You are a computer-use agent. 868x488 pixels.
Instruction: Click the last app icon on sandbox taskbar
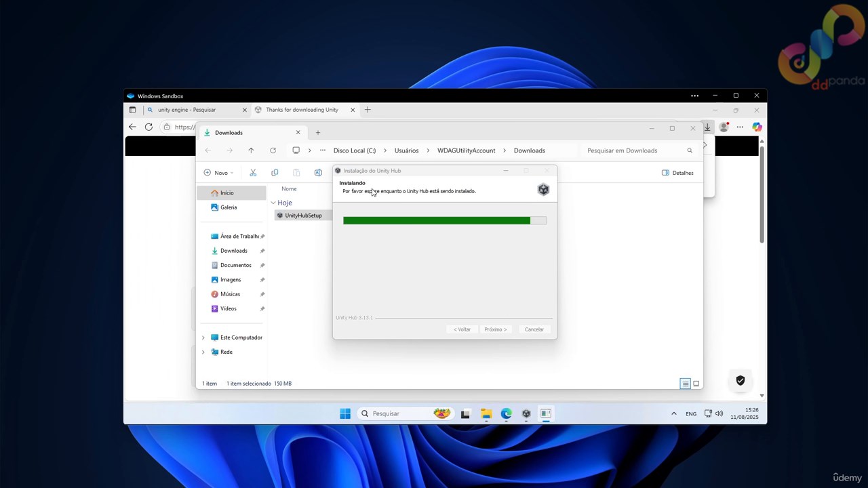tap(546, 413)
